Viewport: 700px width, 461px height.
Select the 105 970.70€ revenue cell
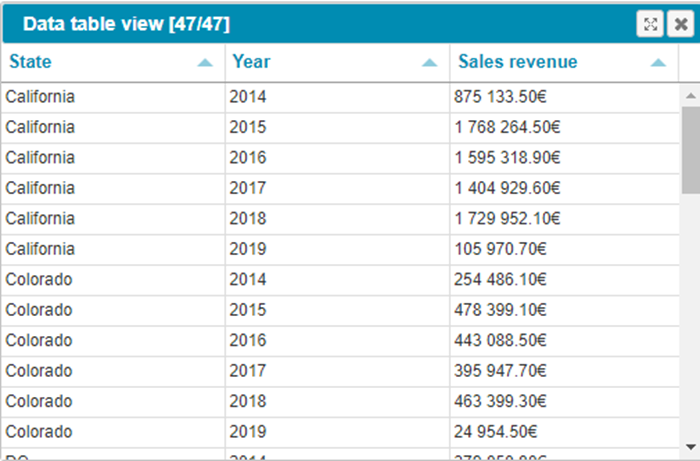coord(501,249)
